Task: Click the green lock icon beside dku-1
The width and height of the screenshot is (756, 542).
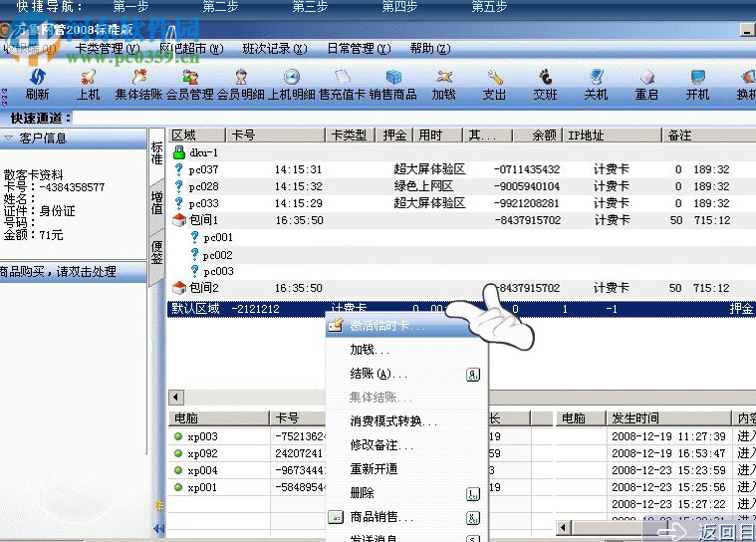Action: [179, 152]
